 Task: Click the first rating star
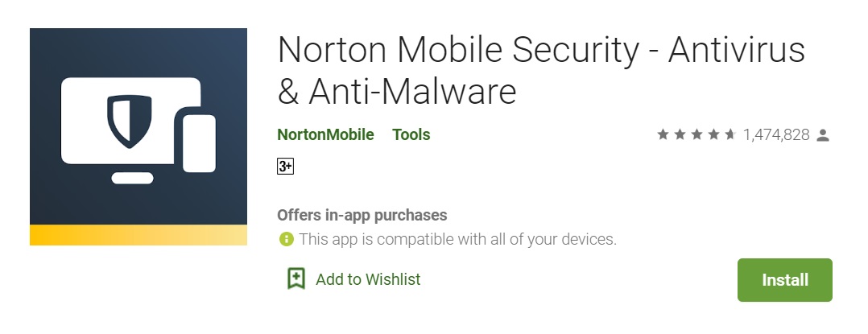tap(663, 135)
